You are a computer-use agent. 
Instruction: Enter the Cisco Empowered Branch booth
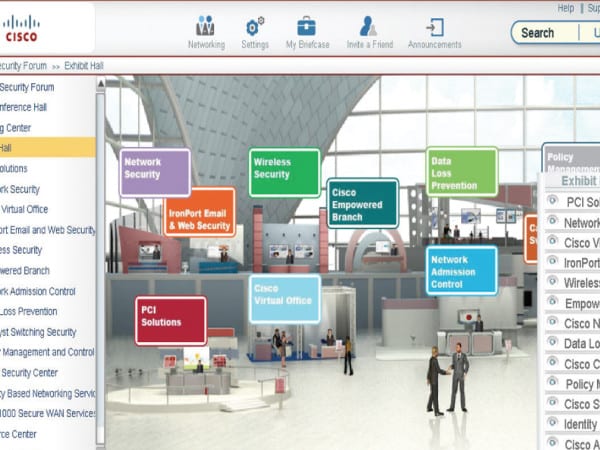tap(363, 203)
